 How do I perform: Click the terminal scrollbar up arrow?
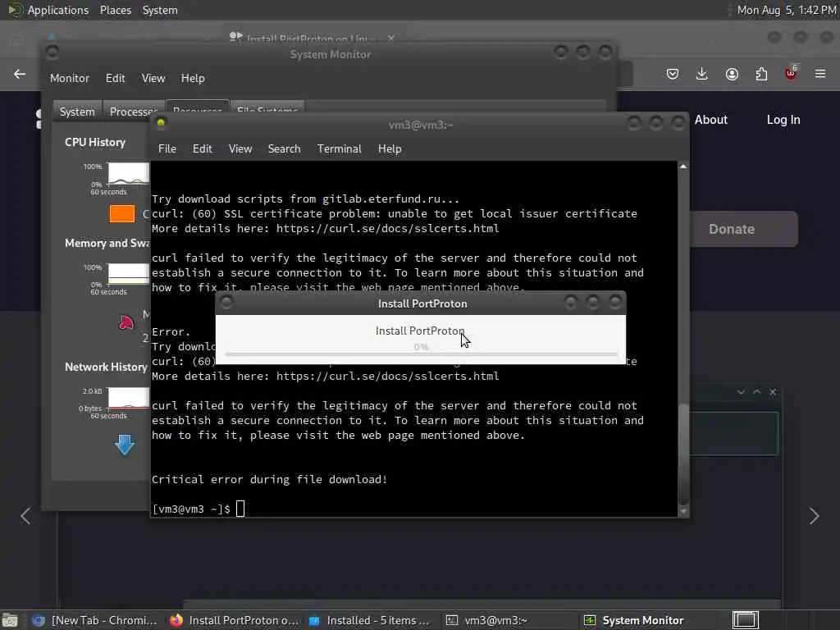[x=683, y=167]
